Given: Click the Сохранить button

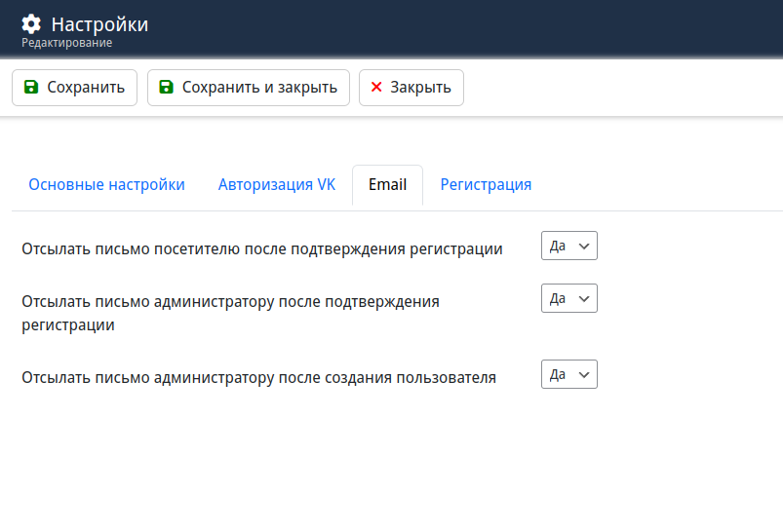Looking at the screenshot, I should [x=74, y=88].
